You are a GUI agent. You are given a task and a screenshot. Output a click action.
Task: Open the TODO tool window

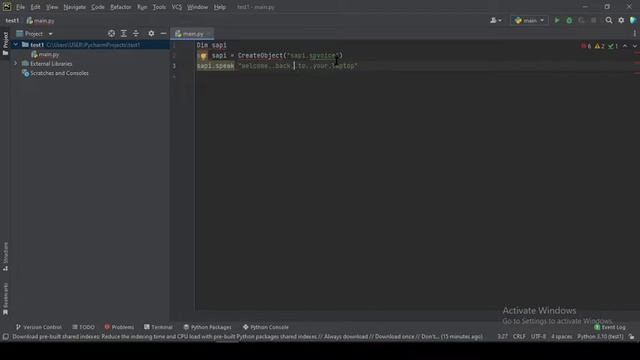click(83, 327)
